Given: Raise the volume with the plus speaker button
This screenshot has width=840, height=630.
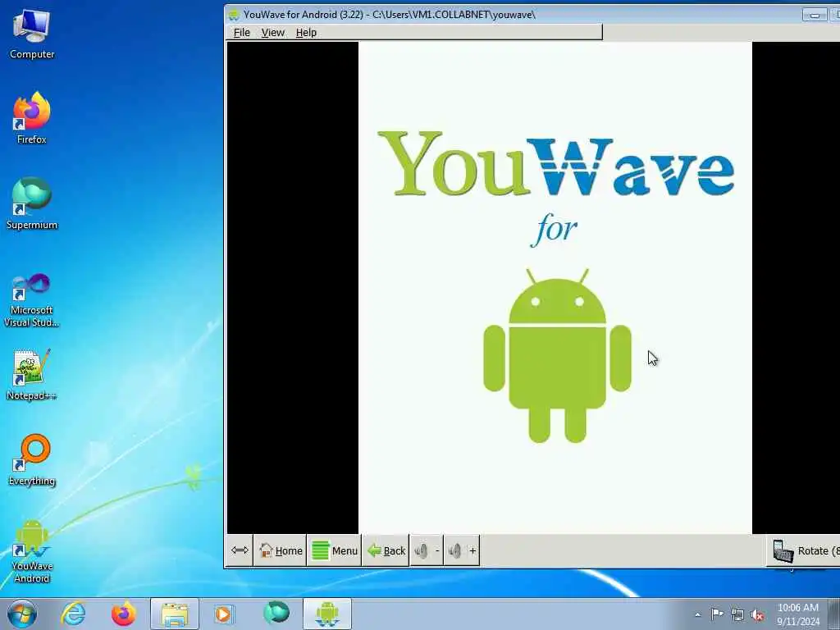Looking at the screenshot, I should point(462,550).
